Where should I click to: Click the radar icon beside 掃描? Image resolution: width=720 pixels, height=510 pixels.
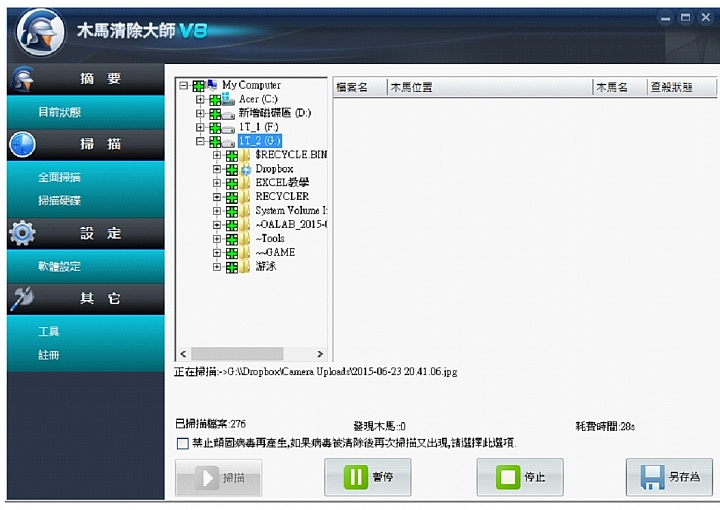(x=22, y=145)
